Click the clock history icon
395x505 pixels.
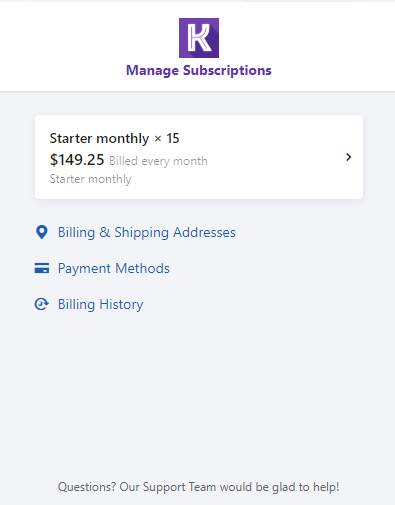point(42,304)
